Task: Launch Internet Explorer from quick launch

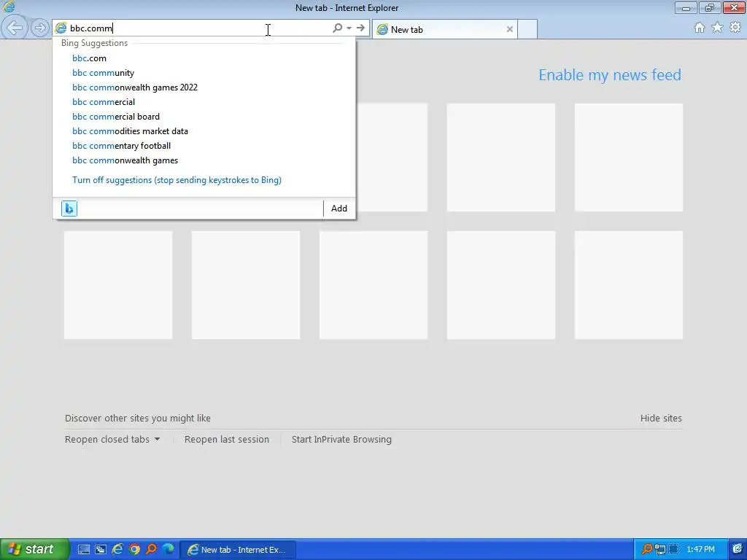Action: pyautogui.click(x=117, y=550)
